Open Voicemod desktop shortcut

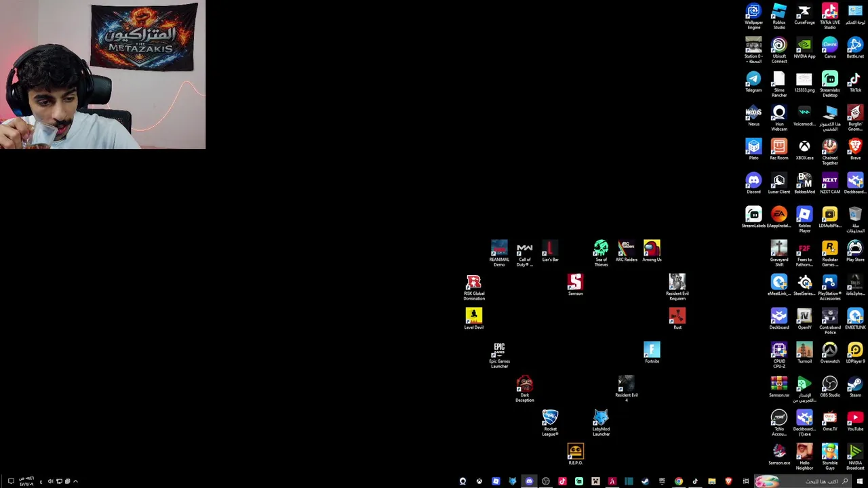click(x=804, y=116)
